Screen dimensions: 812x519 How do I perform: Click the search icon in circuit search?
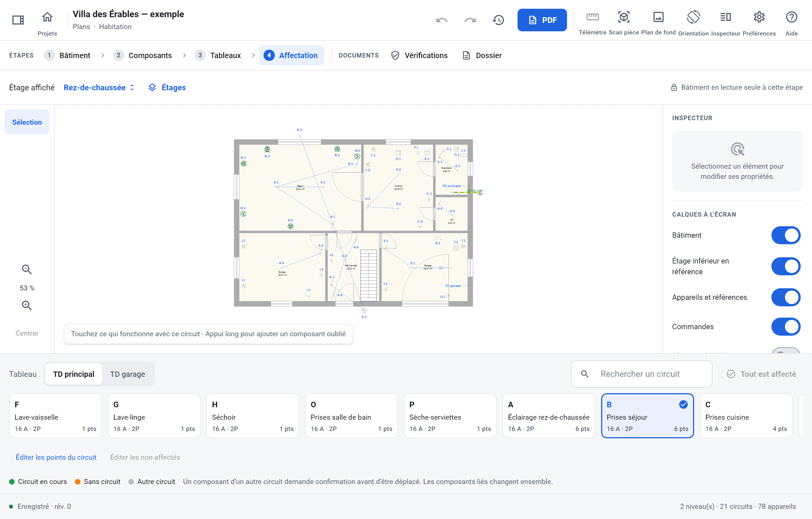[x=585, y=374]
